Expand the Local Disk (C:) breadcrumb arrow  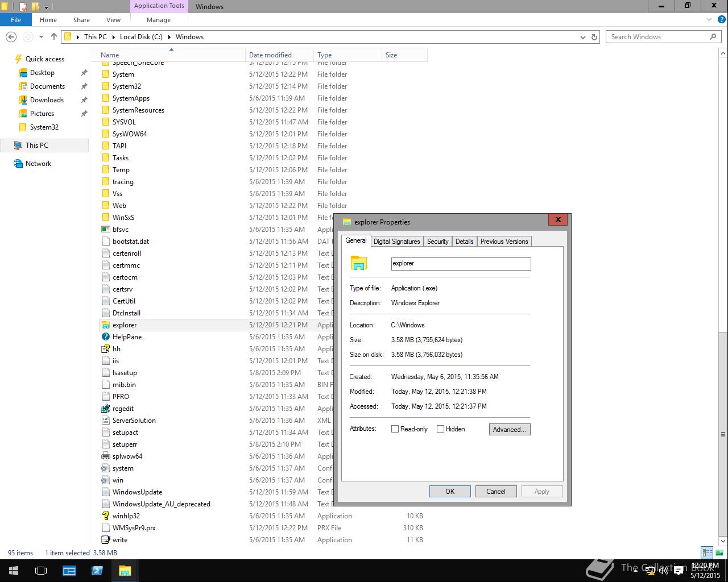coord(169,37)
